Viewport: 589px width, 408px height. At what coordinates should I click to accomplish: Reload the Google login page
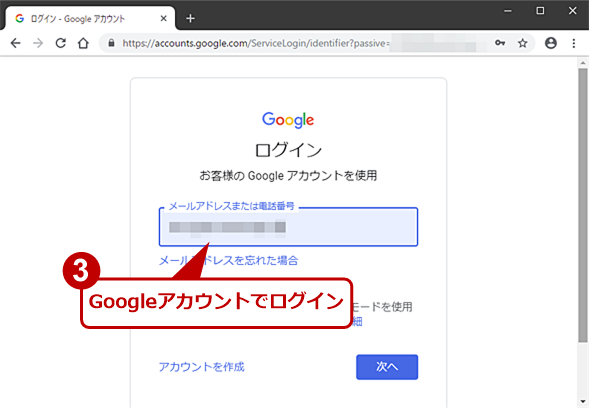point(60,43)
